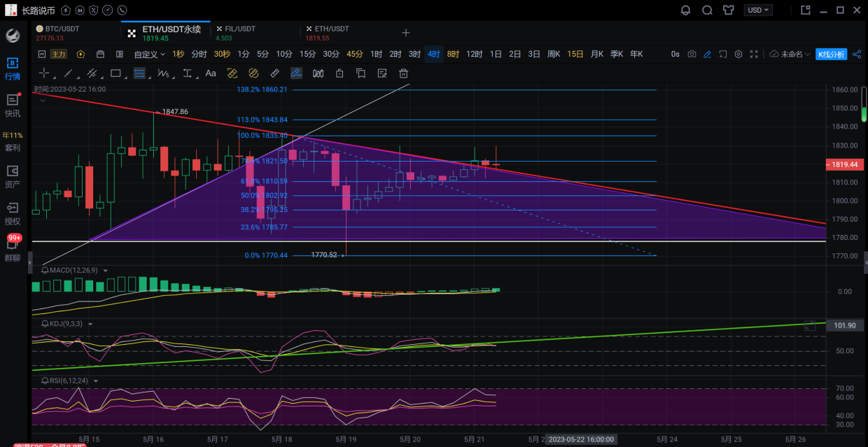This screenshot has width=868, height=447.
Task: Open the search magnifier
Action: [707, 10]
